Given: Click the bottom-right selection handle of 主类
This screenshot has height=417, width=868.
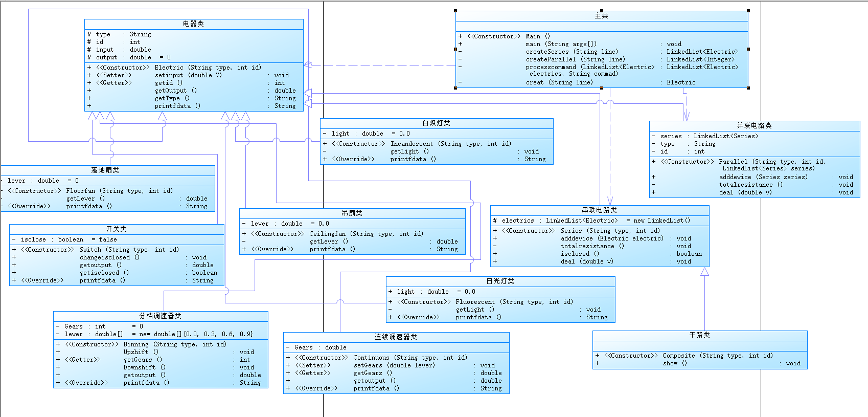Looking at the screenshot, I should click(x=748, y=88).
